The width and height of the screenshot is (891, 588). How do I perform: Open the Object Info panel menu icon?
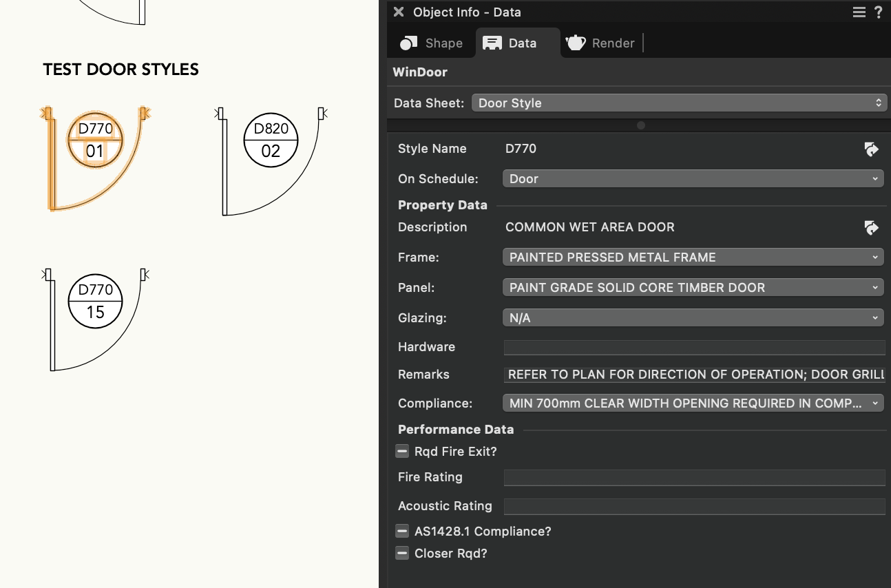[x=859, y=12]
